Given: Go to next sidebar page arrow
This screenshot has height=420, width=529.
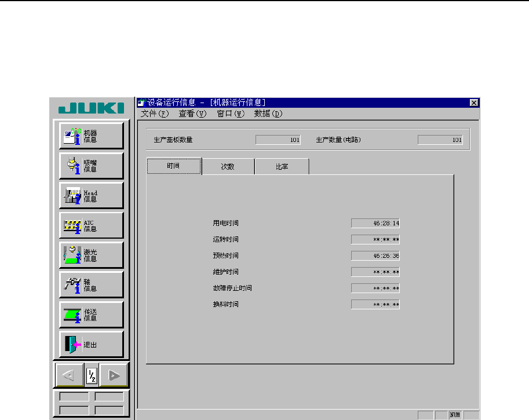Looking at the screenshot, I should tap(114, 375).
